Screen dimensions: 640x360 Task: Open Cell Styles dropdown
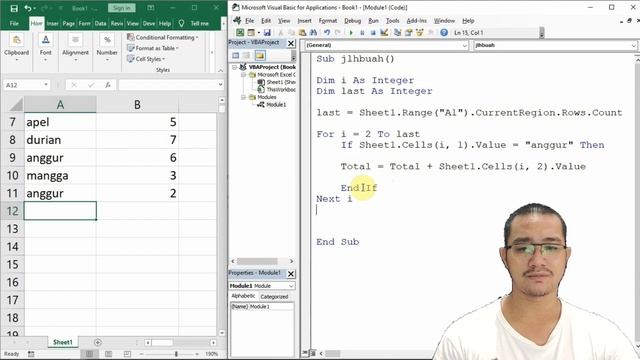(x=146, y=59)
